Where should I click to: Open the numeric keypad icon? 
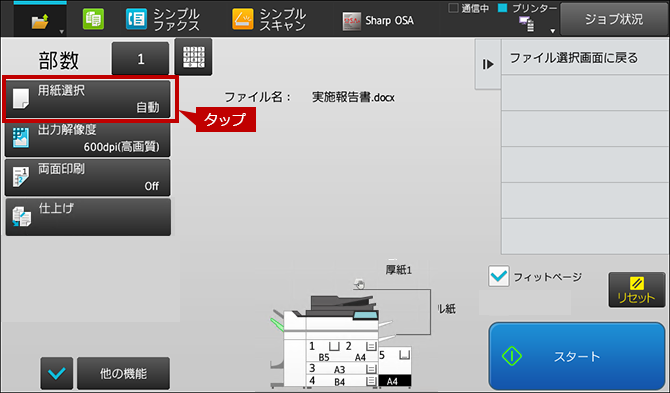pyautogui.click(x=194, y=57)
